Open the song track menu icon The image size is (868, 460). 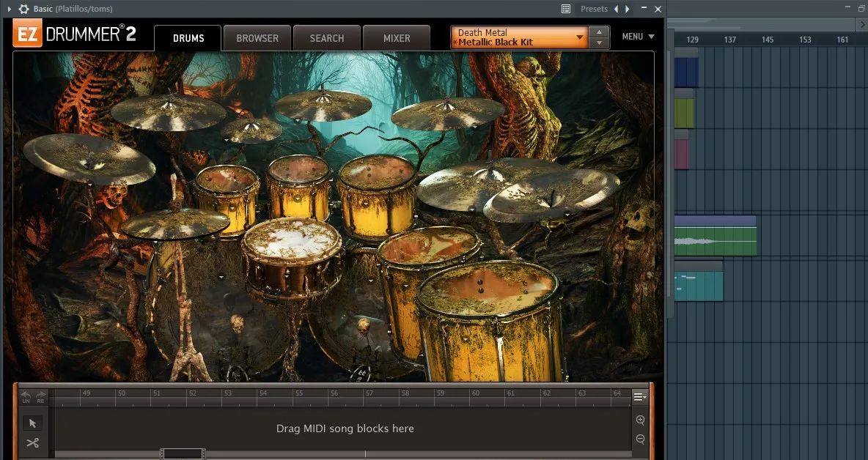point(639,397)
